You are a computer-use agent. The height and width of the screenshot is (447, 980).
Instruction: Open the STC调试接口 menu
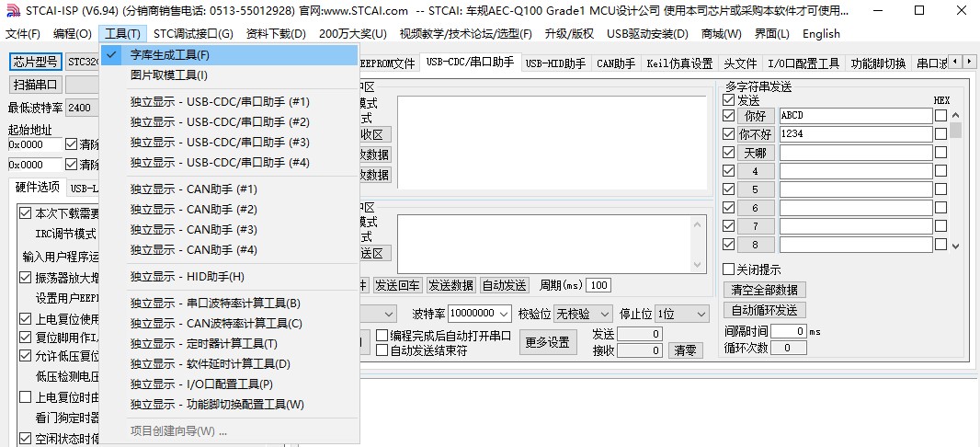tap(192, 34)
